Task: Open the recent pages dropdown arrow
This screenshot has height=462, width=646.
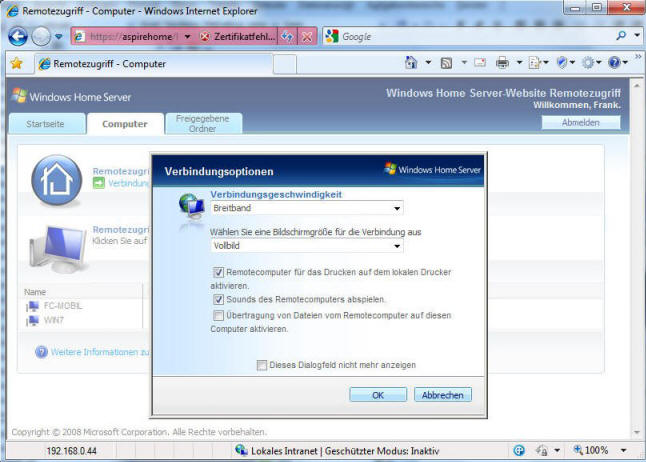Action: point(59,37)
